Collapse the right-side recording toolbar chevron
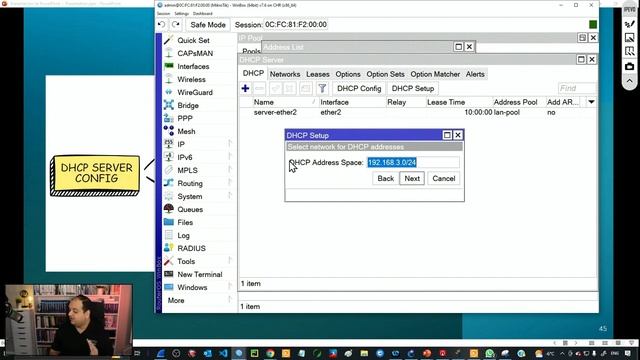The width and height of the screenshot is (640, 360). [629, 81]
